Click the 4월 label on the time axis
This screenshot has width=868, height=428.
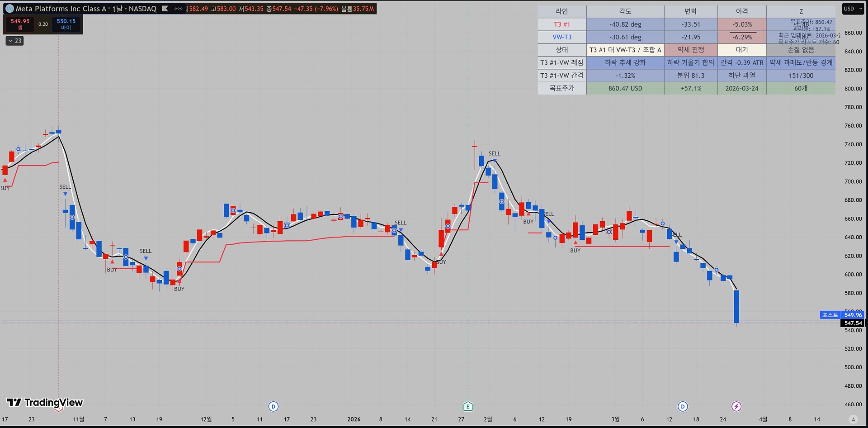[x=763, y=419]
